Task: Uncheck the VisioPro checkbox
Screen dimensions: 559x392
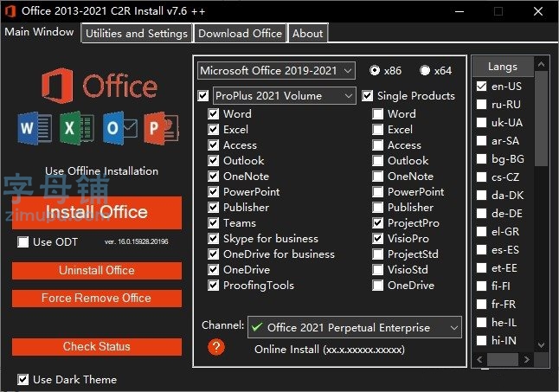Action: [377, 239]
